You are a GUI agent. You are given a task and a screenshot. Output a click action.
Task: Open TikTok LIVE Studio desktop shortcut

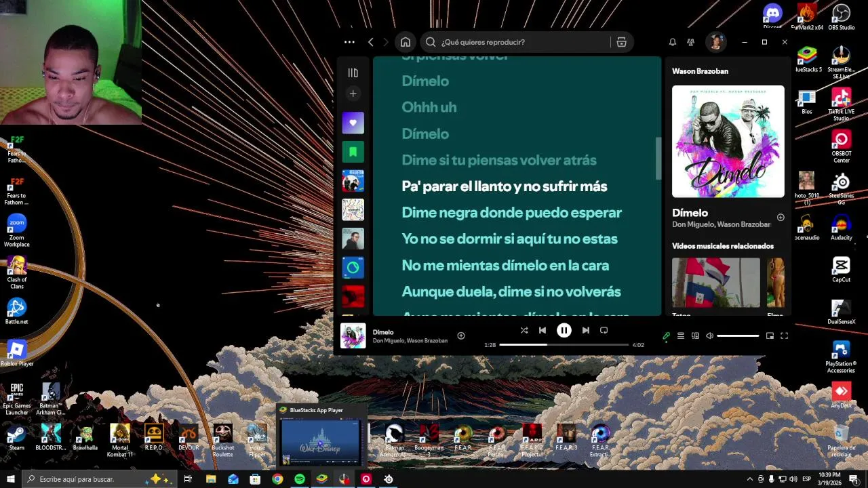841,104
